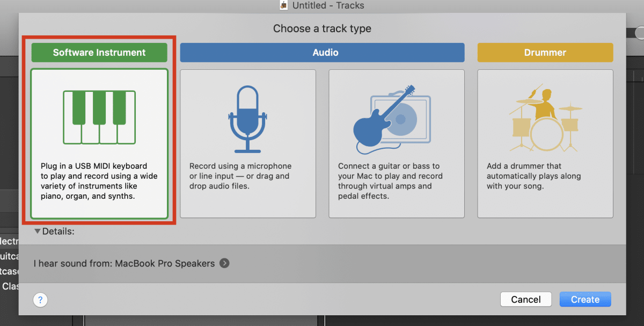The width and height of the screenshot is (644, 326).
Task: Switch to the Audio track category header
Action: (x=322, y=52)
